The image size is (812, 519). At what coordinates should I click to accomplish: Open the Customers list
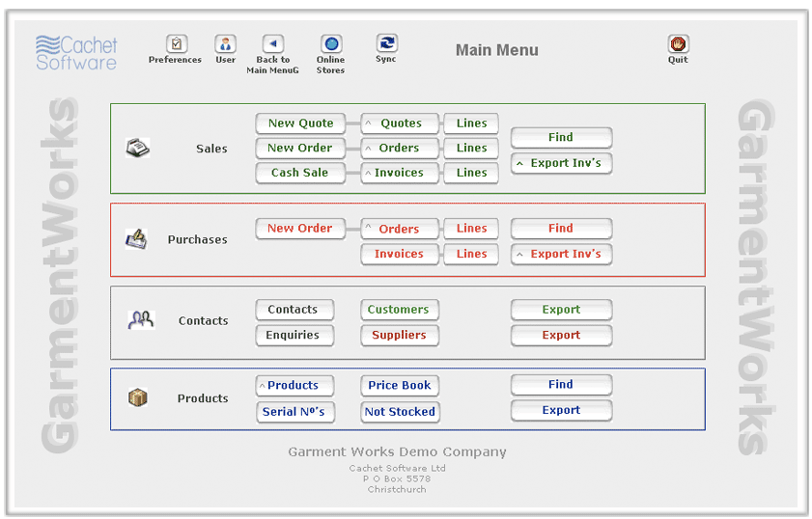(400, 310)
